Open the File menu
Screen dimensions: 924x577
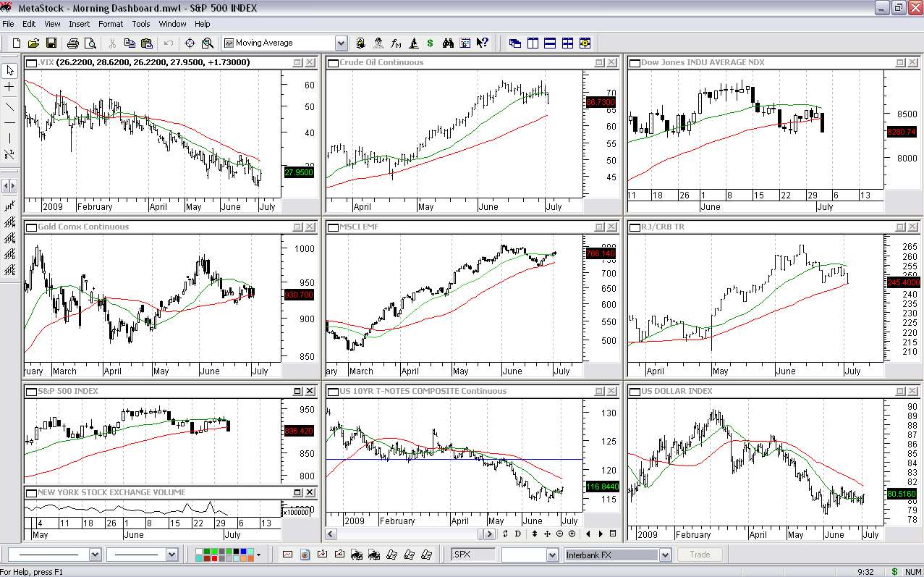point(8,24)
